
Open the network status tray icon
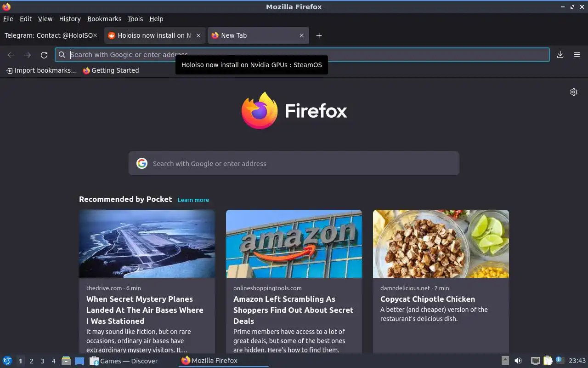click(x=535, y=361)
